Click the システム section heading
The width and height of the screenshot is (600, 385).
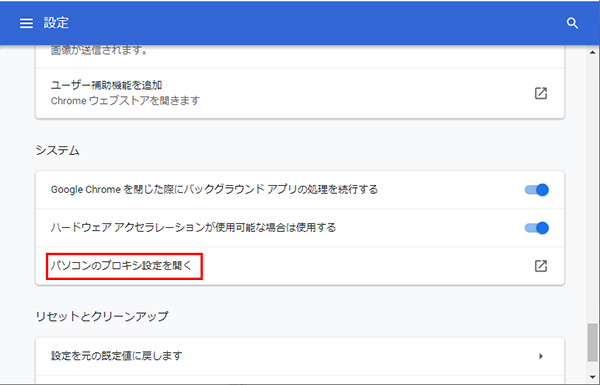click(57, 150)
